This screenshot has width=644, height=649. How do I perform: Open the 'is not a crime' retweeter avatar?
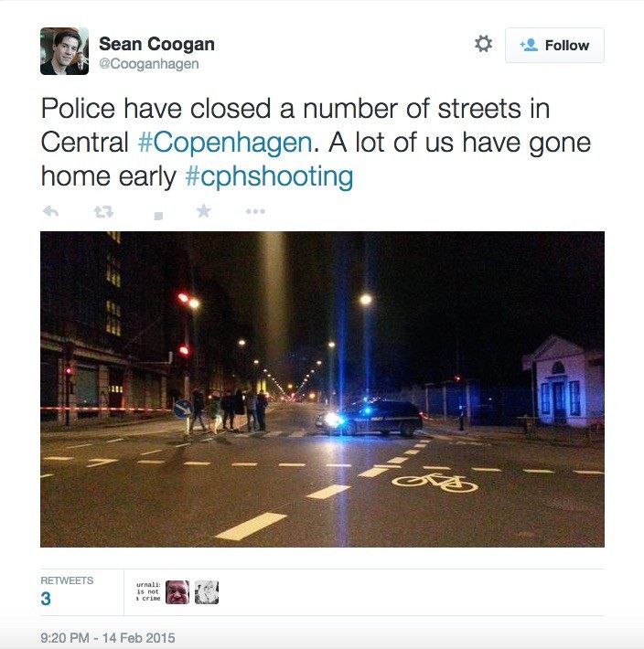click(148, 592)
